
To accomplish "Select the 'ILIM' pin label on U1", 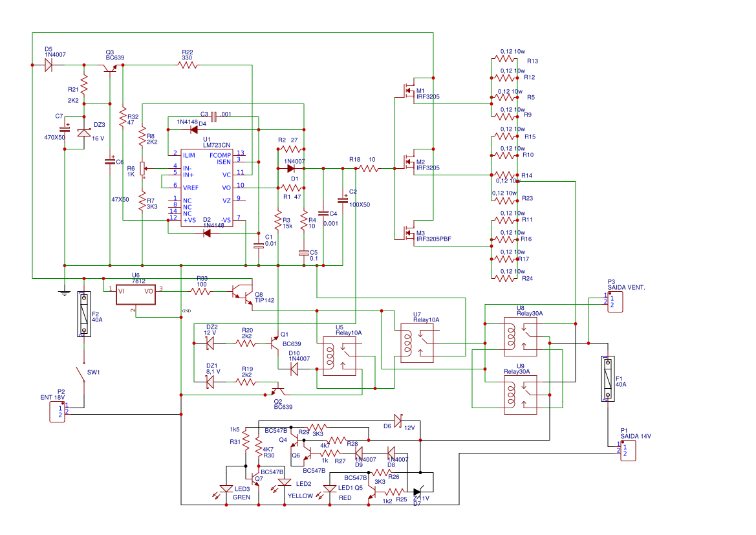I will click(189, 155).
